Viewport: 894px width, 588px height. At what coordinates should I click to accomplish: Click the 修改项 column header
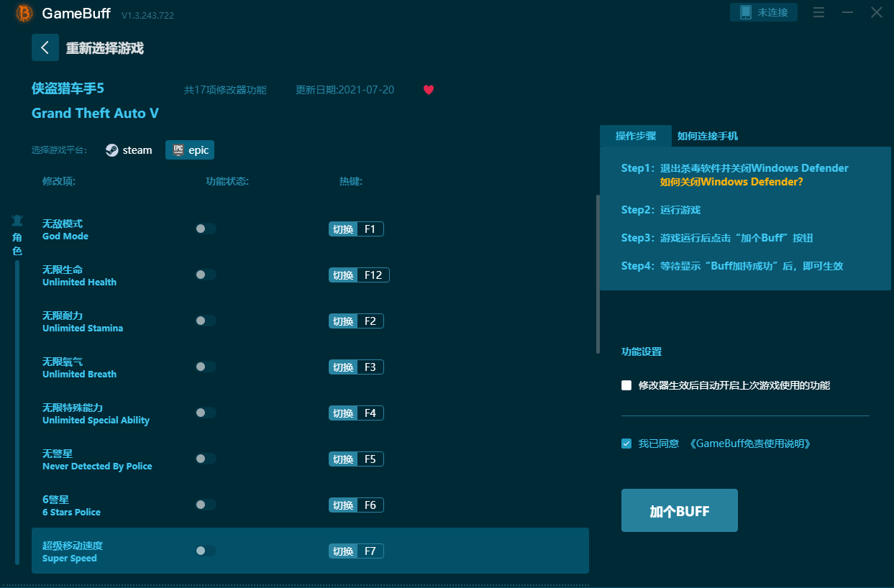[59, 181]
